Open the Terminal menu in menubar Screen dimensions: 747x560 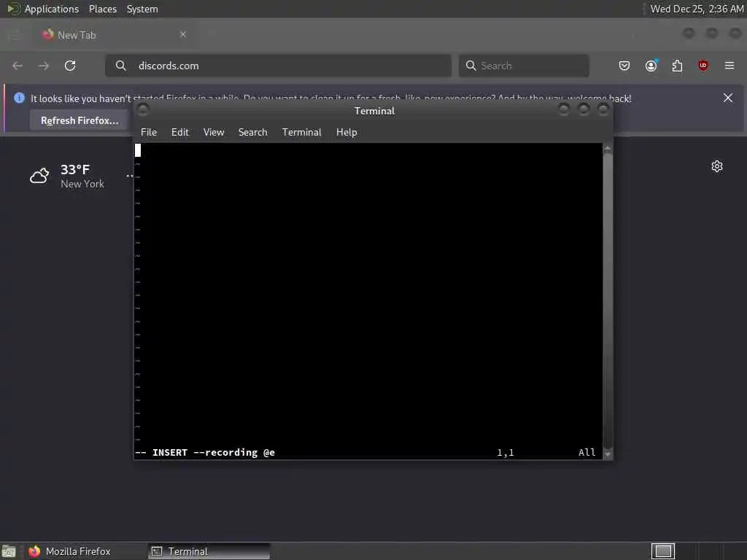click(301, 133)
